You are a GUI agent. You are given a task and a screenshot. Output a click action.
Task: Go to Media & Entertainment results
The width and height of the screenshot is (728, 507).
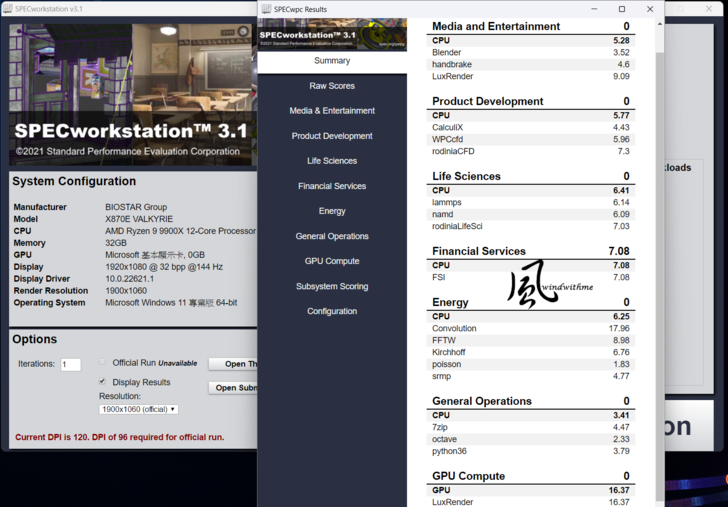click(332, 111)
